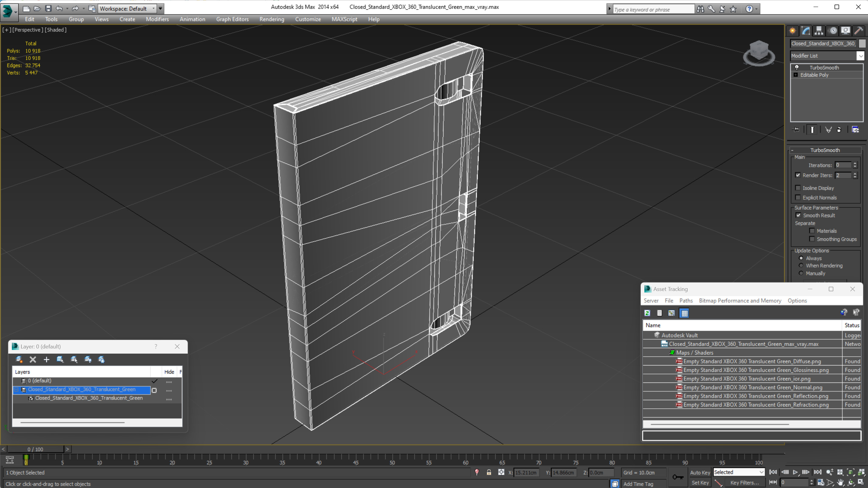Screen dimensions: 868x488
Task: Open the quick access toolbar customize arrow
Action: (160, 9)
